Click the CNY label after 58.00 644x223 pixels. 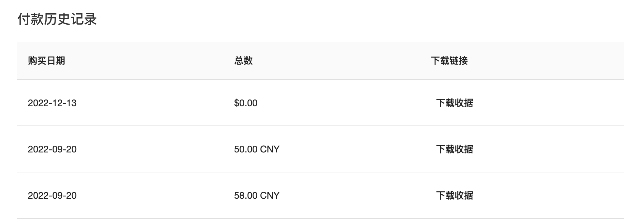coord(270,196)
